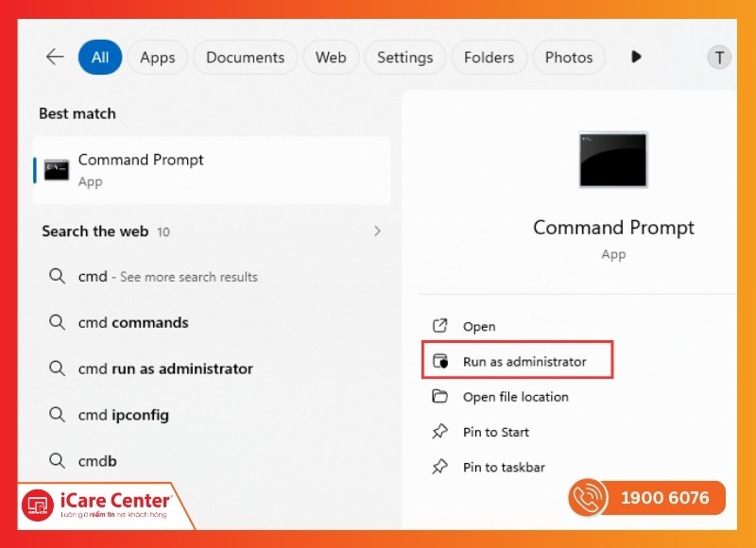756x548 pixels.
Task: Pick cmd run as administrator suggestion
Action: click(165, 368)
